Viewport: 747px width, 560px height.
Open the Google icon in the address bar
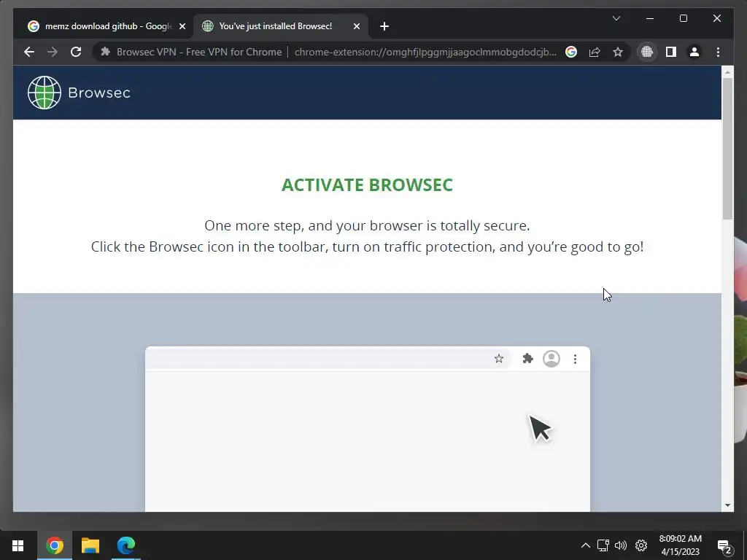[x=571, y=52]
